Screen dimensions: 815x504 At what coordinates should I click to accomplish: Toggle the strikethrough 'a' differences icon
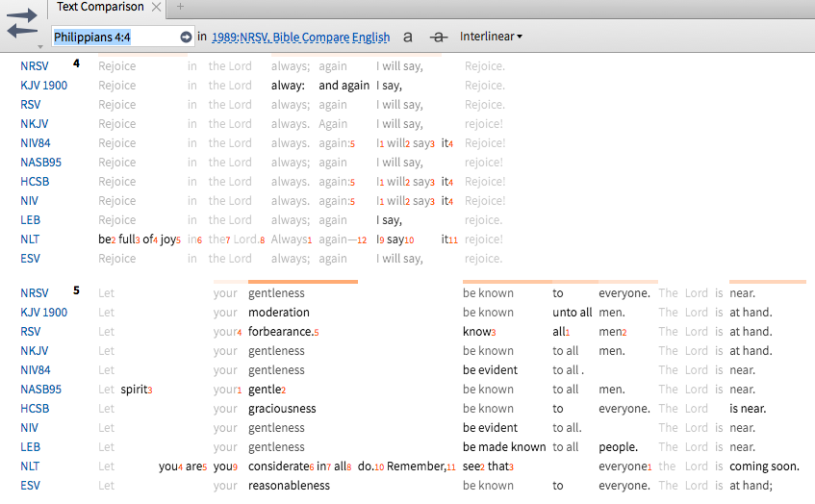pos(439,37)
